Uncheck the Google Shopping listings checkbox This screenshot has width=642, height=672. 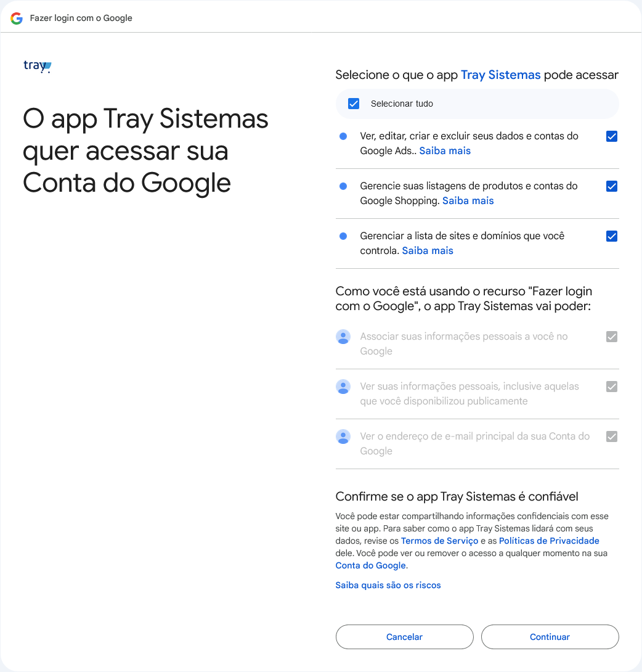(x=612, y=186)
